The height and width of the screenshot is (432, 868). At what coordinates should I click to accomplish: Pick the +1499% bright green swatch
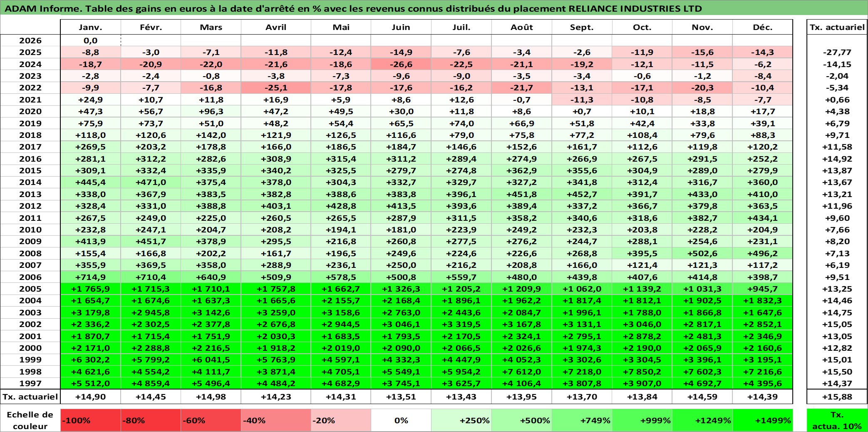763,420
